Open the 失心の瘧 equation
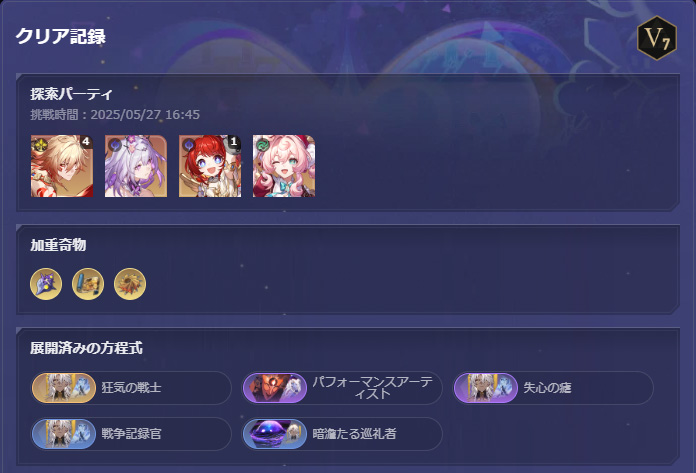 (x=553, y=388)
